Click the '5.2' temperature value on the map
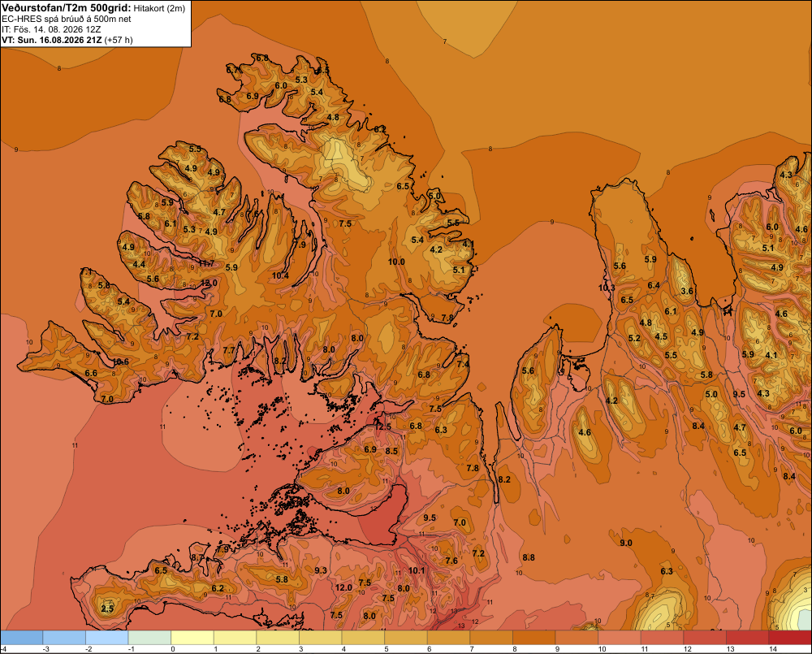 point(634,338)
